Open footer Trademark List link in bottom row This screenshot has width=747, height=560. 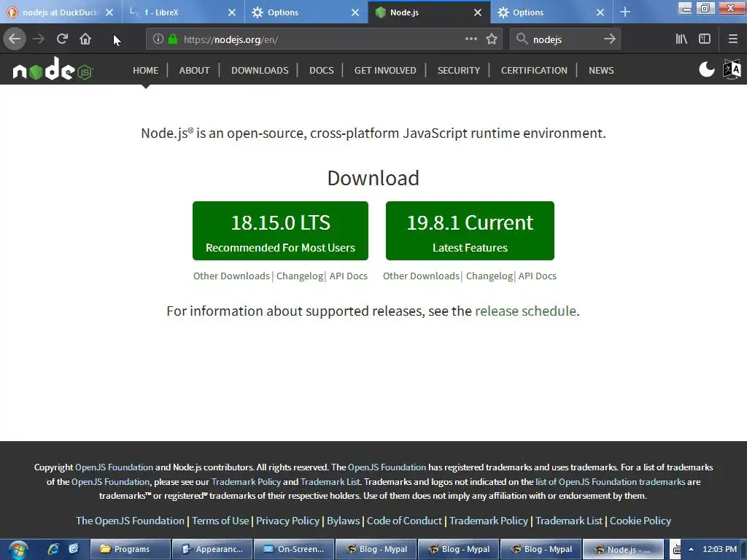click(x=569, y=521)
